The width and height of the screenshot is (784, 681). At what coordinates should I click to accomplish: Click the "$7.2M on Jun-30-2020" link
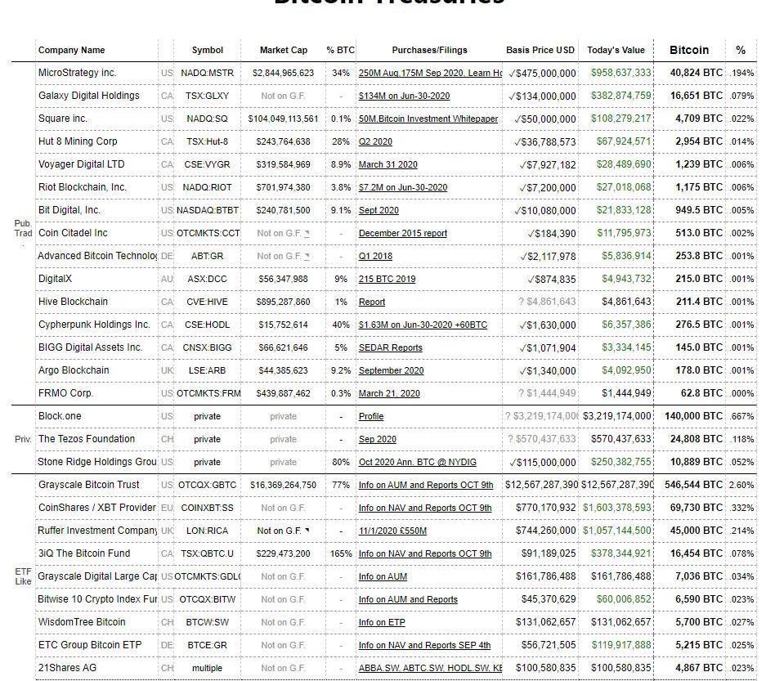point(402,187)
